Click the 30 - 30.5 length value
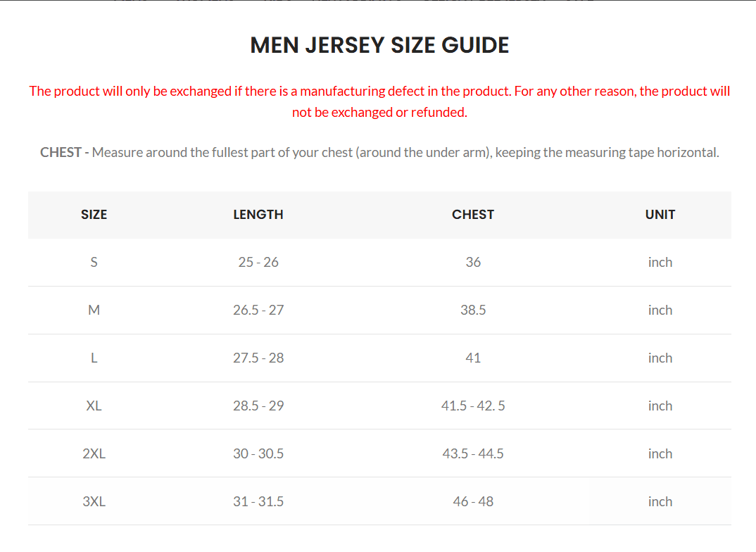 point(258,454)
